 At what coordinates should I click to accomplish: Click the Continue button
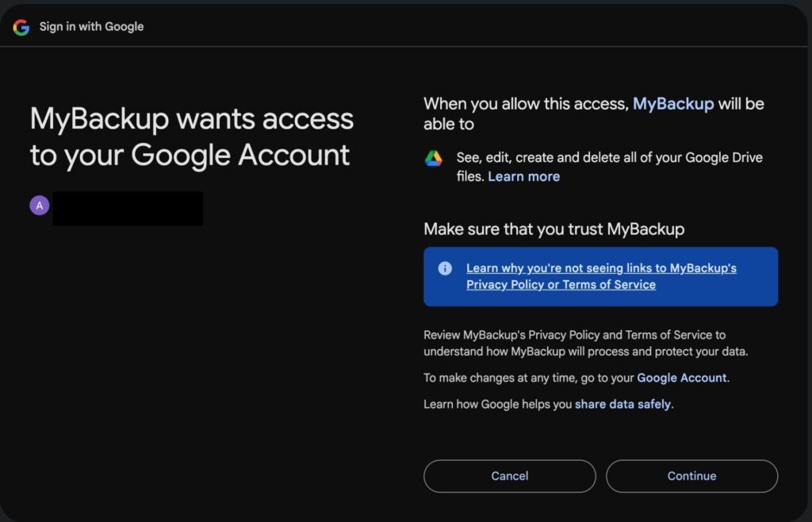(x=691, y=476)
